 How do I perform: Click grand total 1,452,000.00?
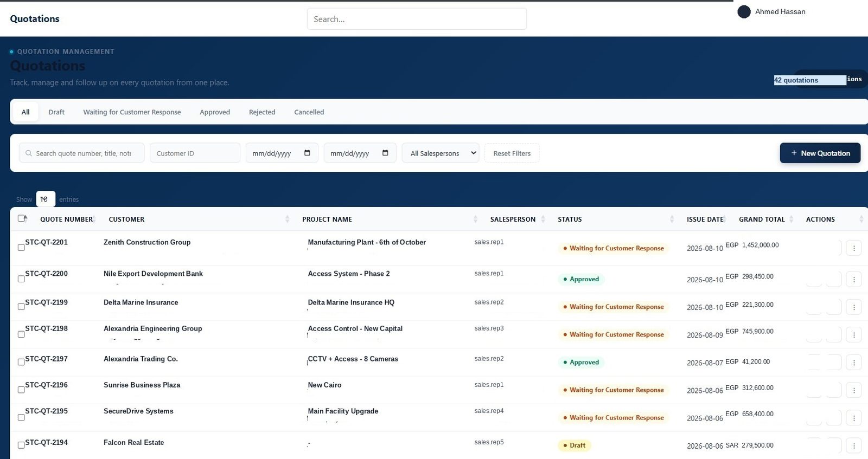pyautogui.click(x=760, y=245)
